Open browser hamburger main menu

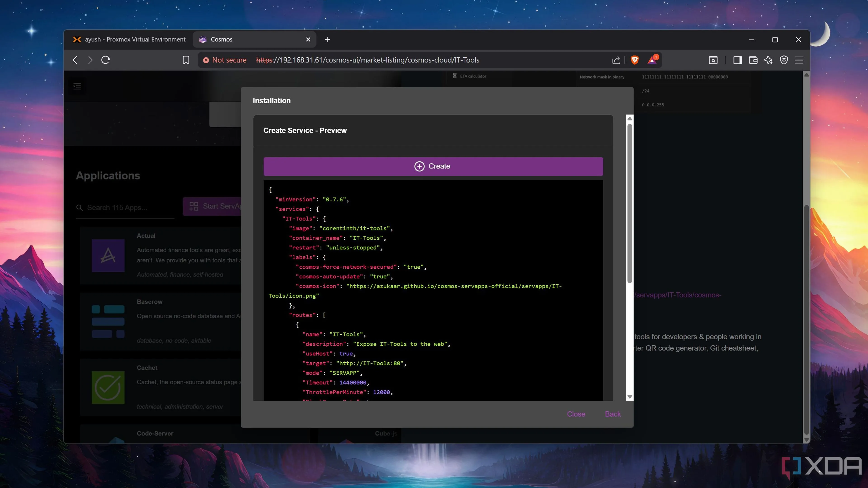click(x=799, y=60)
